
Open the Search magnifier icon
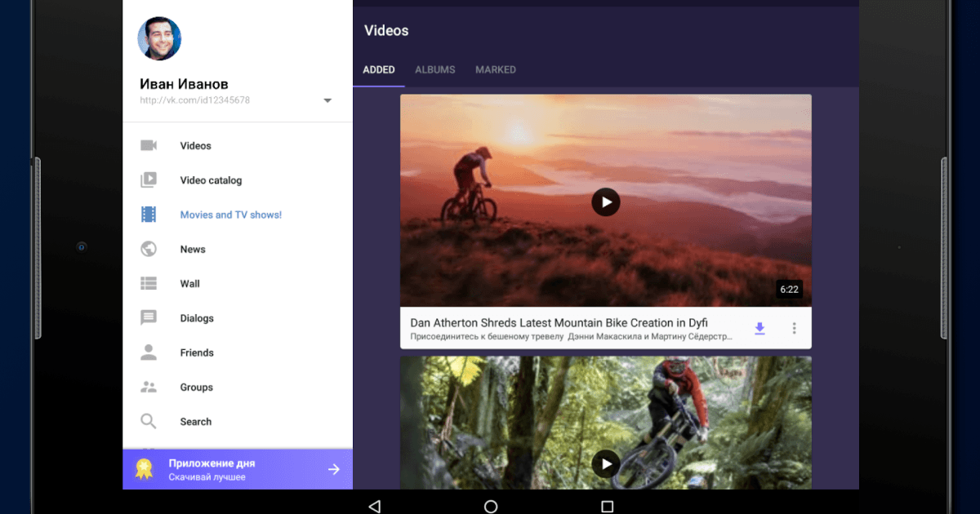point(149,421)
